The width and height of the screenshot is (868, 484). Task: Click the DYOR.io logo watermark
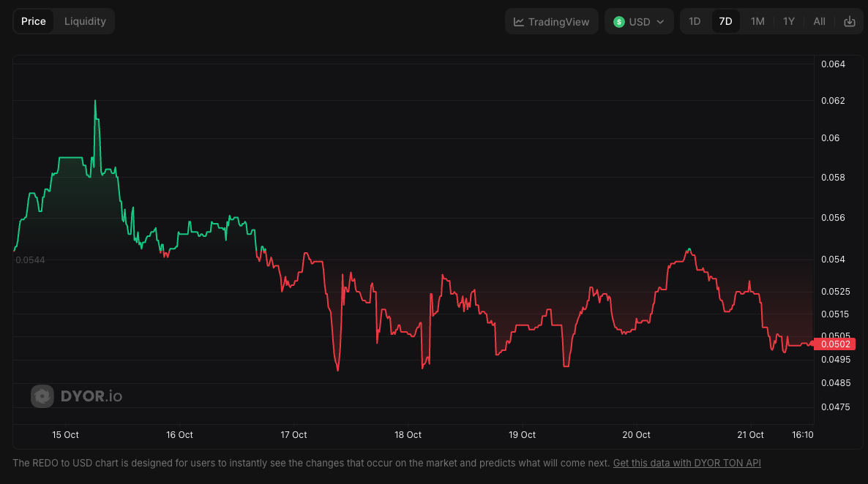pos(77,396)
